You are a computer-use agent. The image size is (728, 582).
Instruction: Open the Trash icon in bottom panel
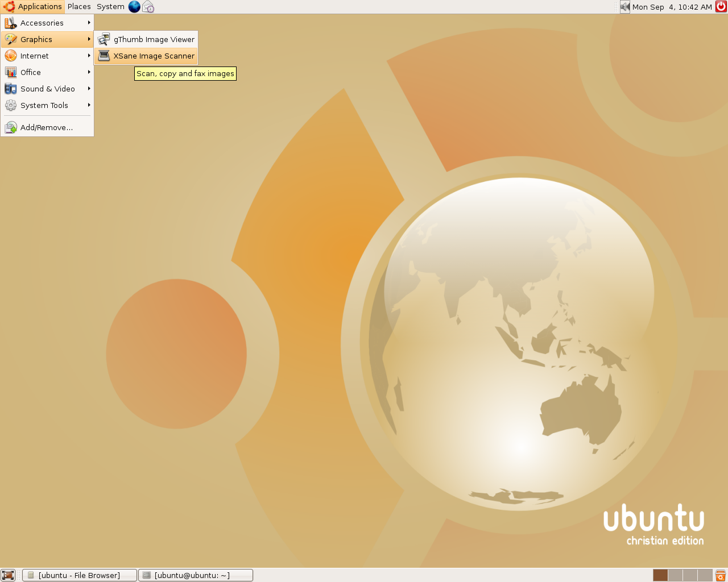point(721,575)
